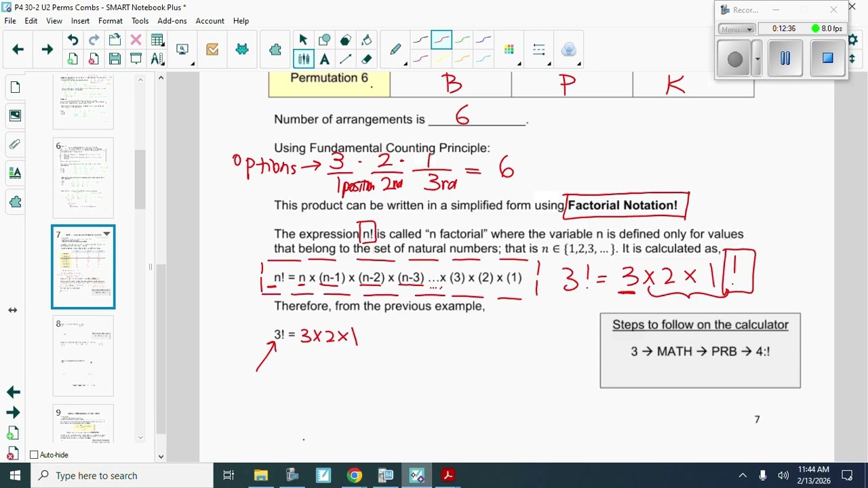This screenshot has height=488, width=868.
Task: Open the Add-ons menu
Action: [x=172, y=21]
